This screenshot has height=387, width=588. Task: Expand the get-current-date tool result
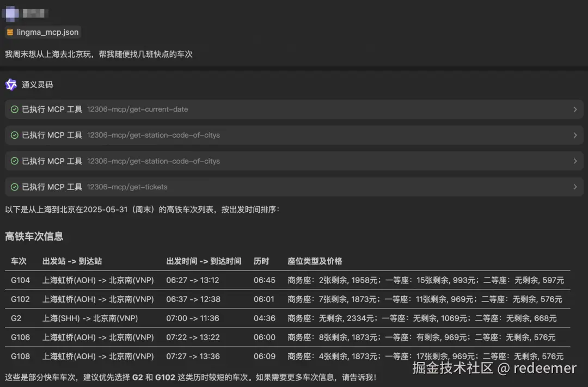[575, 109]
